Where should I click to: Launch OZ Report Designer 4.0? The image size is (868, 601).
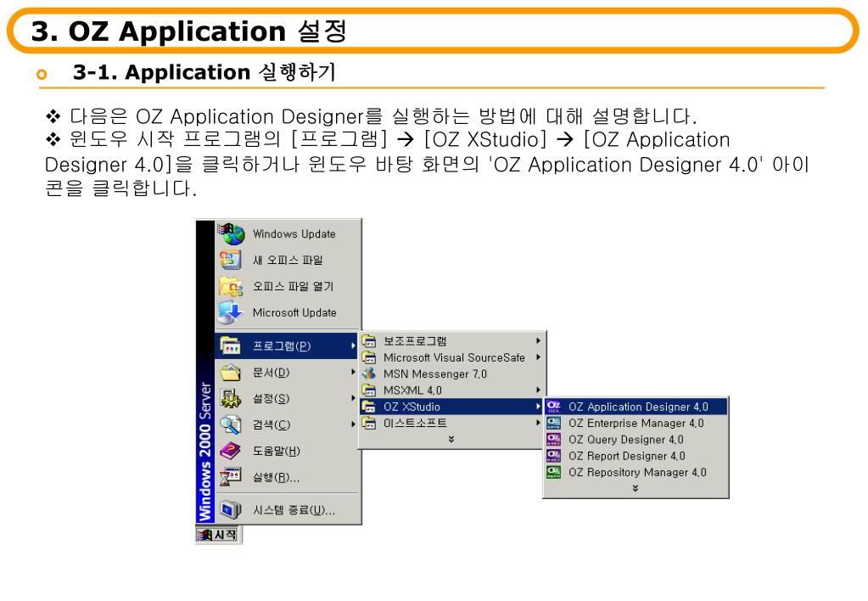[636, 456]
